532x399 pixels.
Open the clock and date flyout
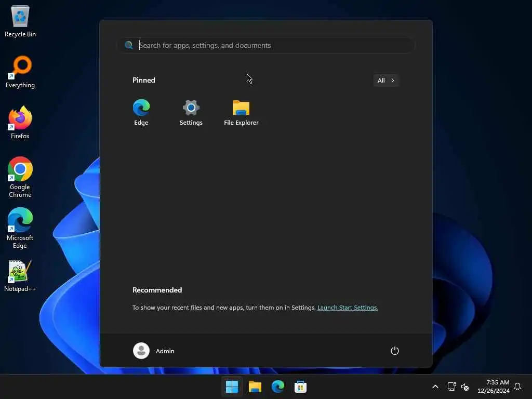494,387
